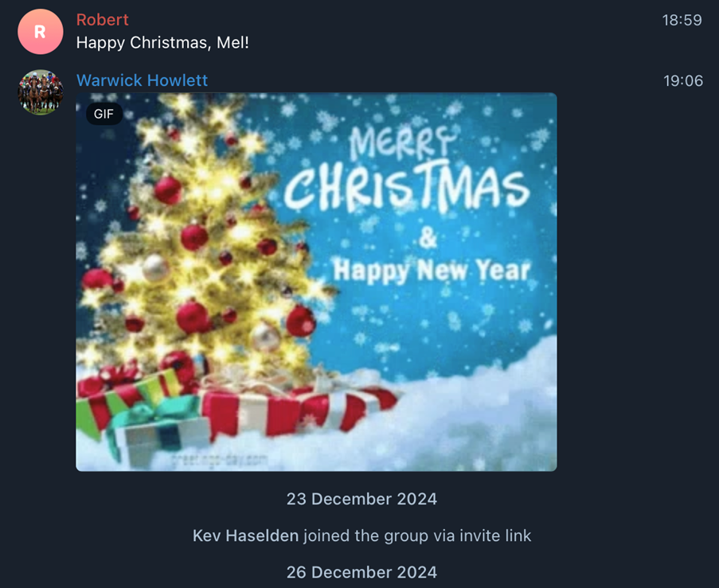Viewport: 719px width, 588px height.
Task: Open Robert's pink R avatar
Action: pos(41,32)
